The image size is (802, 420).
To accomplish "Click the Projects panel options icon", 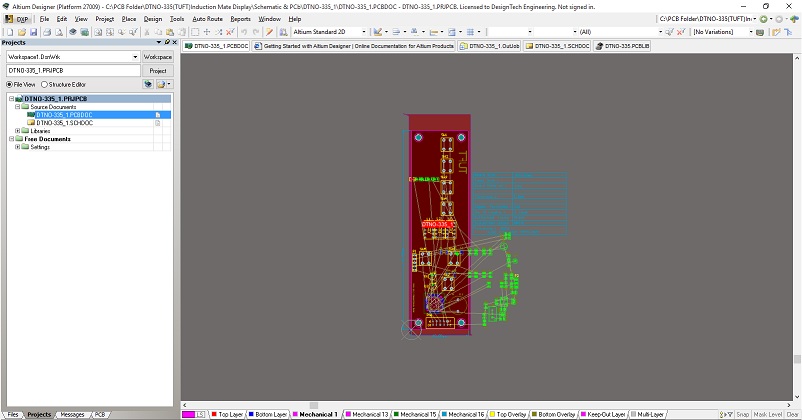I will click(x=159, y=42).
